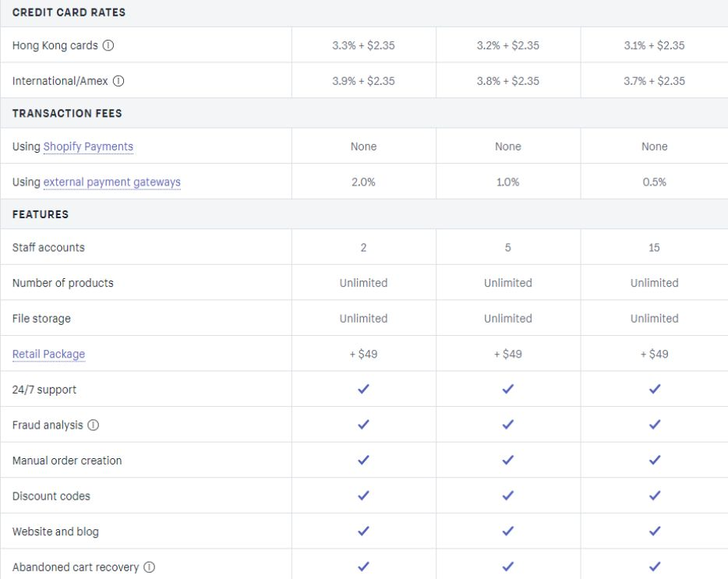Click first column Manual order creation checkmark
Viewport: 728px width, 579px height.
click(x=363, y=460)
